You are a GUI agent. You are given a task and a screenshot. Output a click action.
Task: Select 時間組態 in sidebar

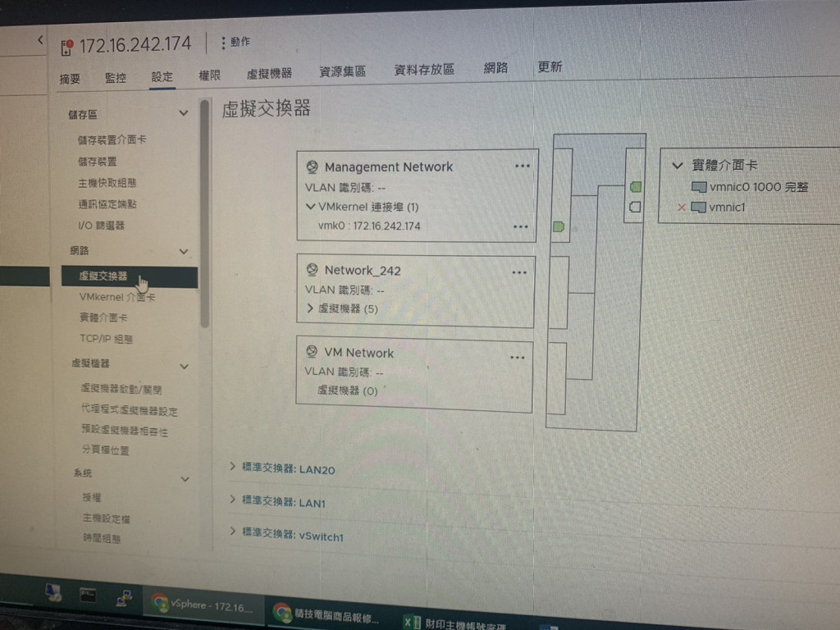[x=102, y=538]
